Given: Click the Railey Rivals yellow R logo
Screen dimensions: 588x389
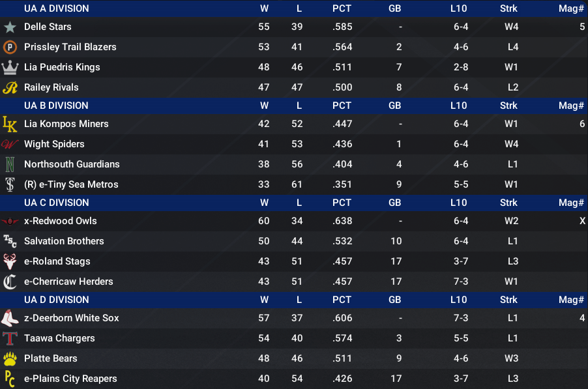Looking at the screenshot, I should [x=10, y=88].
